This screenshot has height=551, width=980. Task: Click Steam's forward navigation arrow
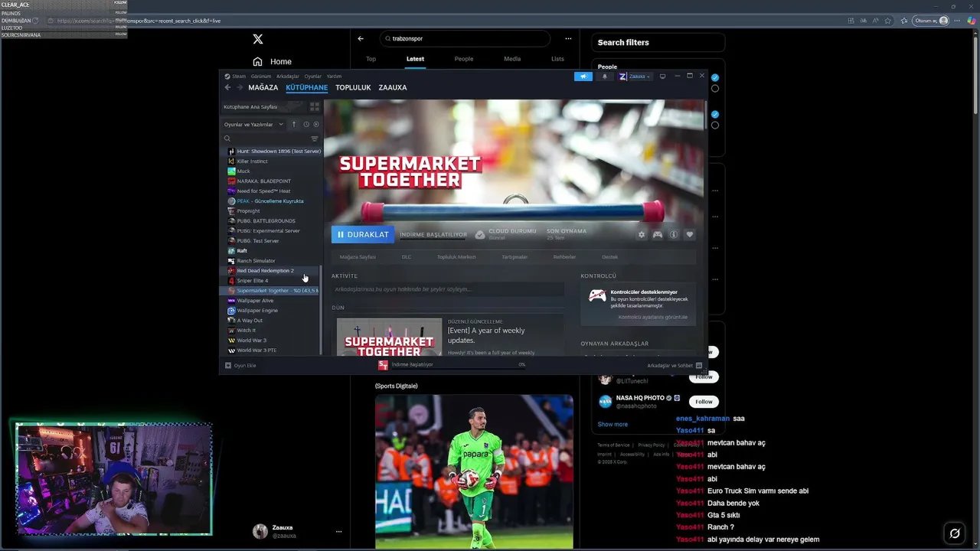pyautogui.click(x=240, y=87)
